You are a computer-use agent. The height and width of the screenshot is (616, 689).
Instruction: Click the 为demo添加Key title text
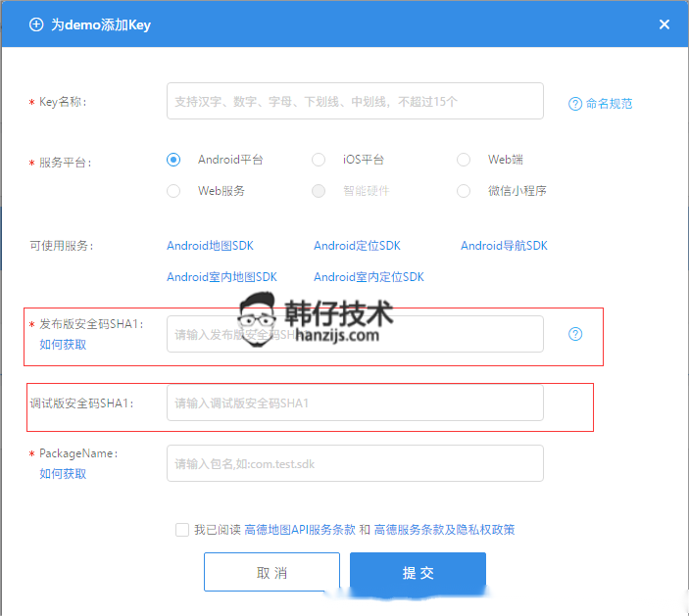tap(101, 25)
